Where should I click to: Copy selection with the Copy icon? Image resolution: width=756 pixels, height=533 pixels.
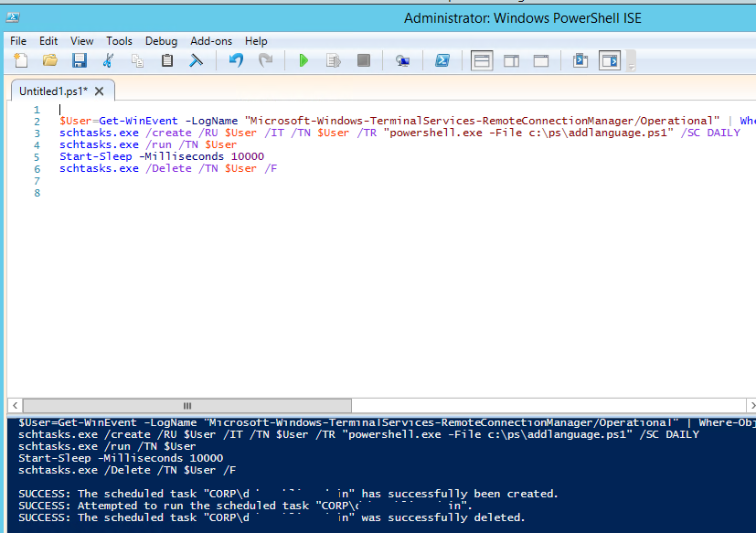[x=138, y=60]
